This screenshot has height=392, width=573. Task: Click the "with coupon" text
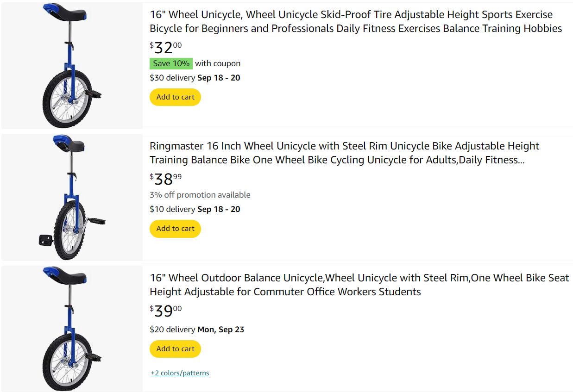tap(218, 63)
